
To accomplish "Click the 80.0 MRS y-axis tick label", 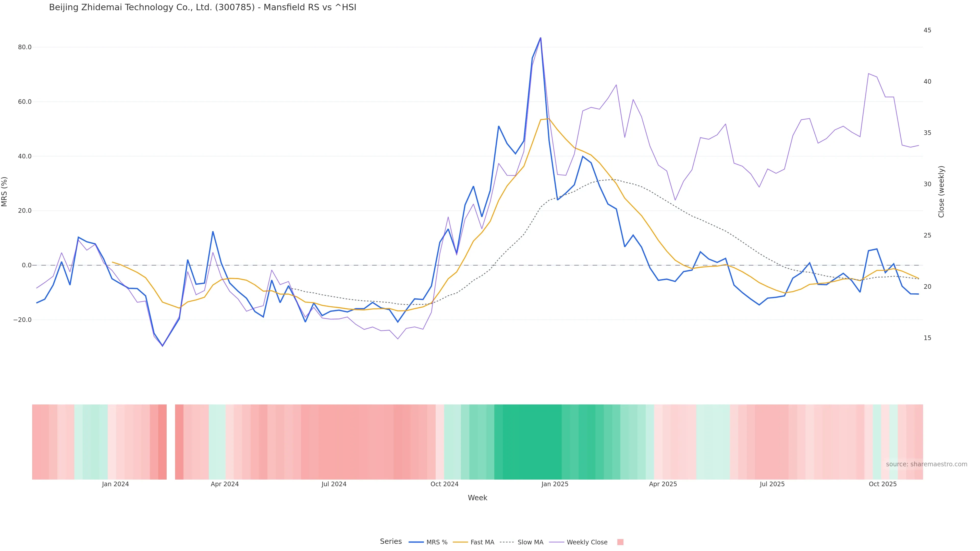I will [x=25, y=47].
